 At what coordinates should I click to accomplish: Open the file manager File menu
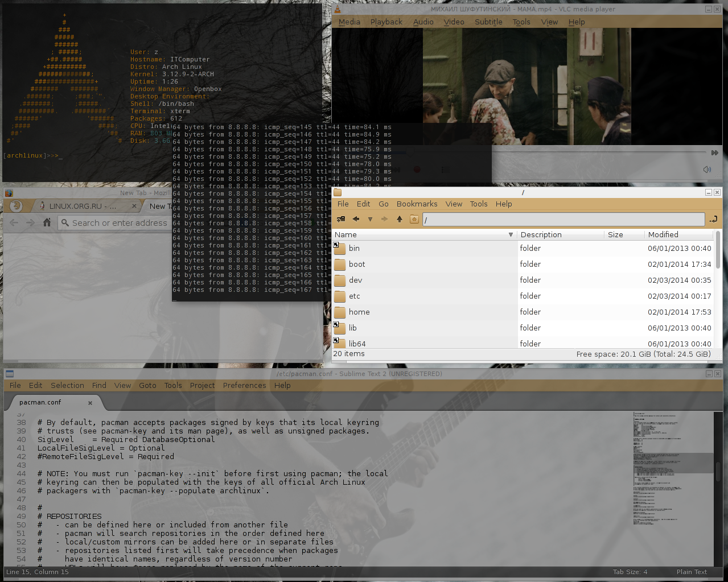tap(343, 204)
